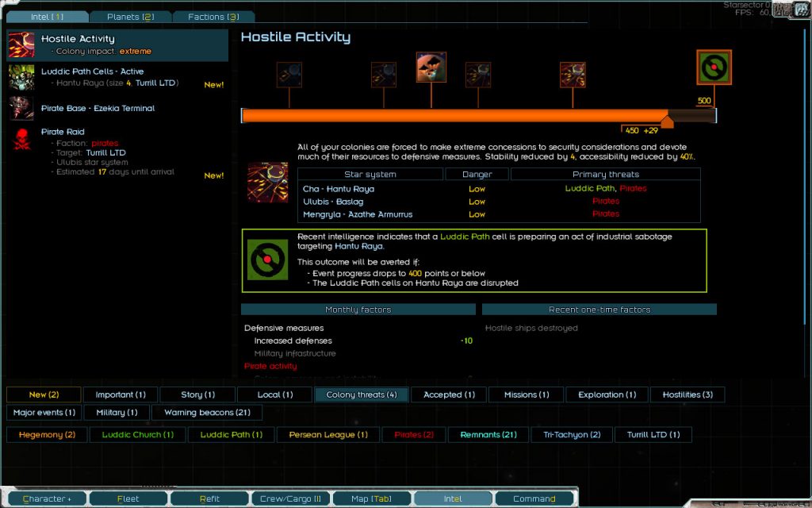
Task: Click the fifth event stage icon before 450
Action: pyautogui.click(x=572, y=75)
